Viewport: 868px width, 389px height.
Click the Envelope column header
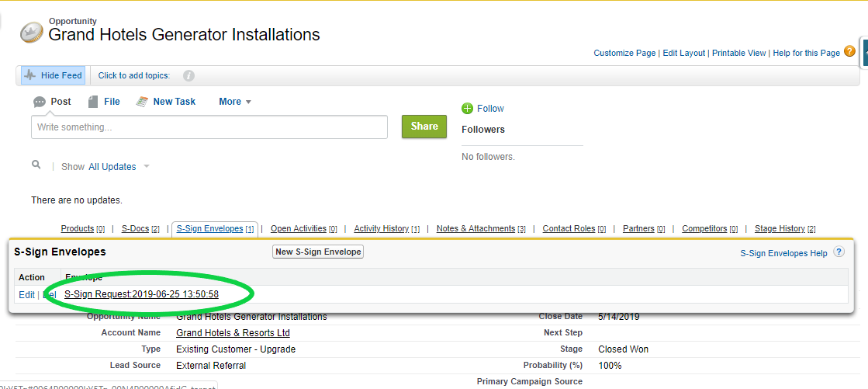[x=84, y=277]
